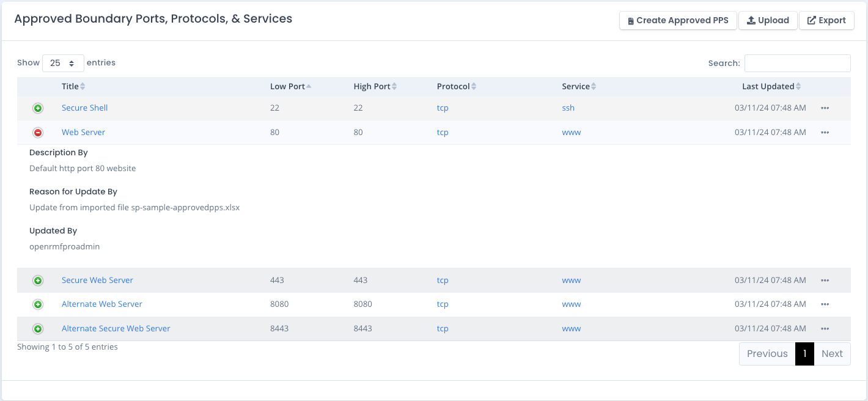Expand the Alternate Web Server row

pyautogui.click(x=38, y=304)
